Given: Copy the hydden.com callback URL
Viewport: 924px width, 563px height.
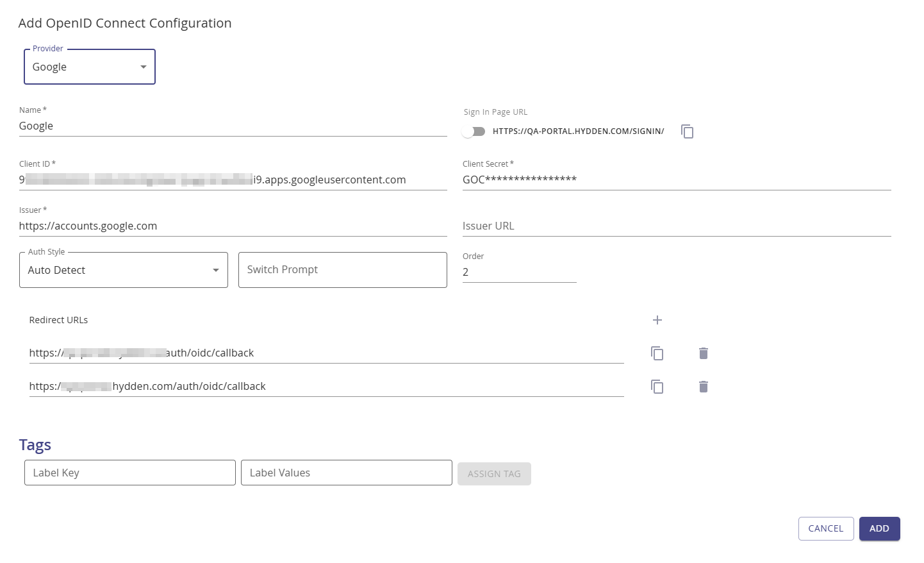Looking at the screenshot, I should click(x=656, y=387).
